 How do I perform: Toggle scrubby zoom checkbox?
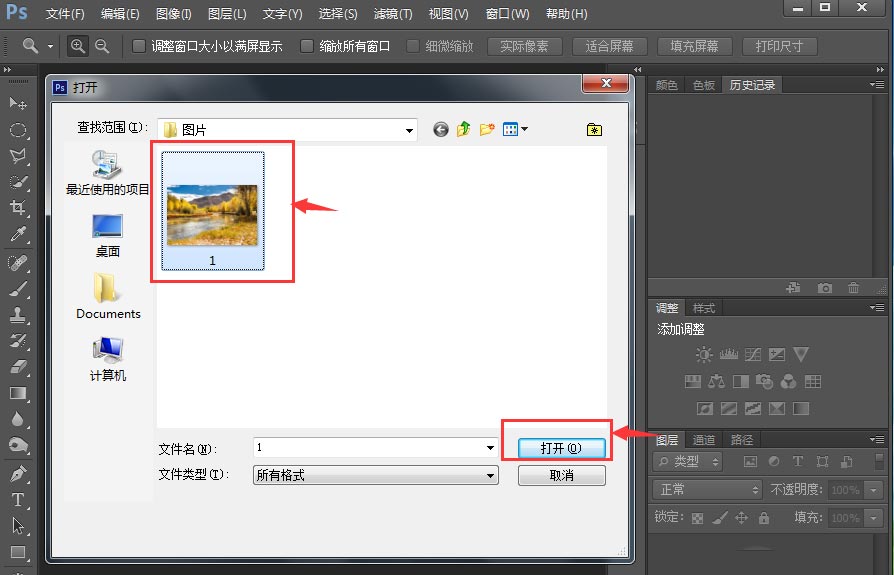[413, 46]
